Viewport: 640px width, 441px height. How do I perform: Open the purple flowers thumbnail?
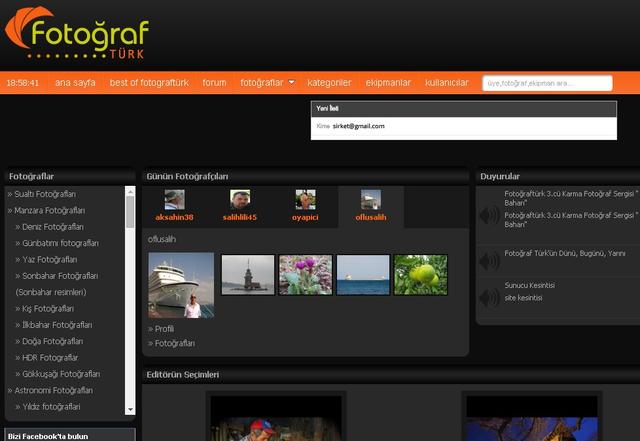tap(305, 275)
